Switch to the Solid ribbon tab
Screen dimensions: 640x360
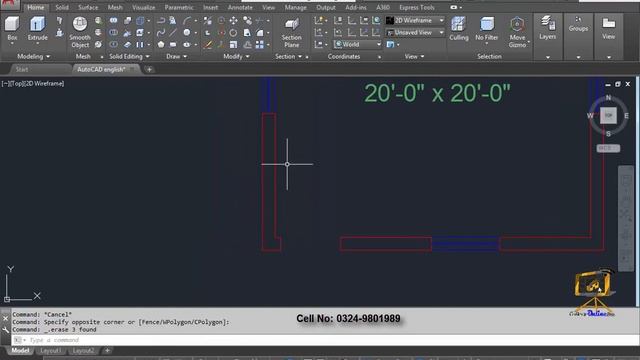62,7
